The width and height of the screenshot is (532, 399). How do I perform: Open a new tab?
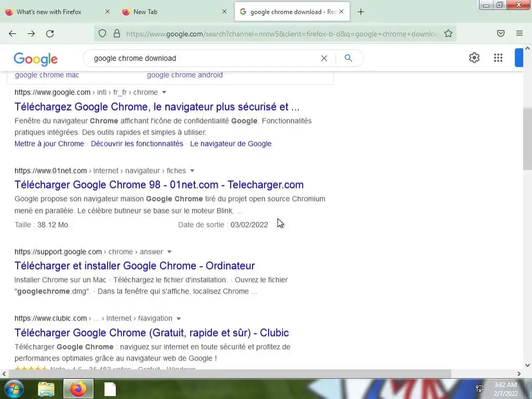361,12
